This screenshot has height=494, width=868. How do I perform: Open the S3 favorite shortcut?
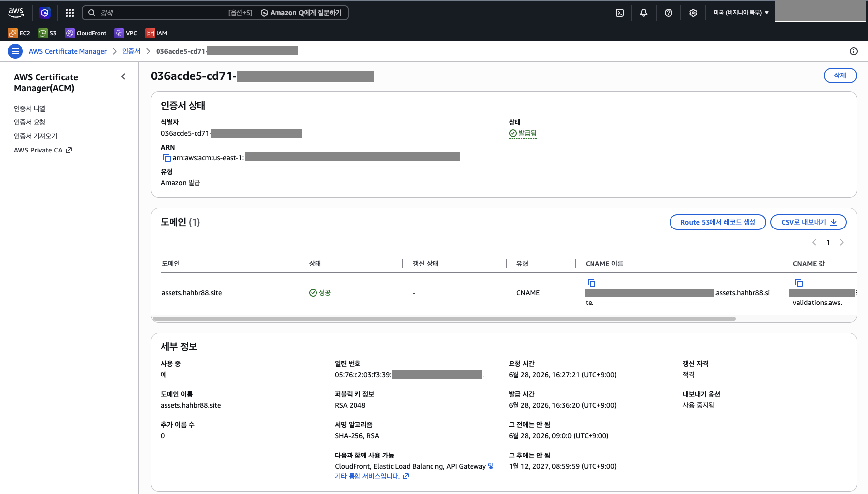(x=47, y=33)
